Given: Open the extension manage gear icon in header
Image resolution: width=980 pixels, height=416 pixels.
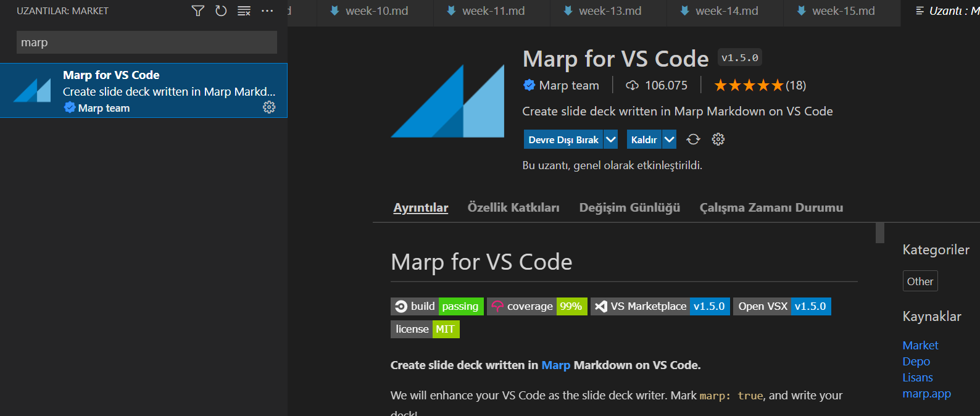Looking at the screenshot, I should pyautogui.click(x=718, y=139).
